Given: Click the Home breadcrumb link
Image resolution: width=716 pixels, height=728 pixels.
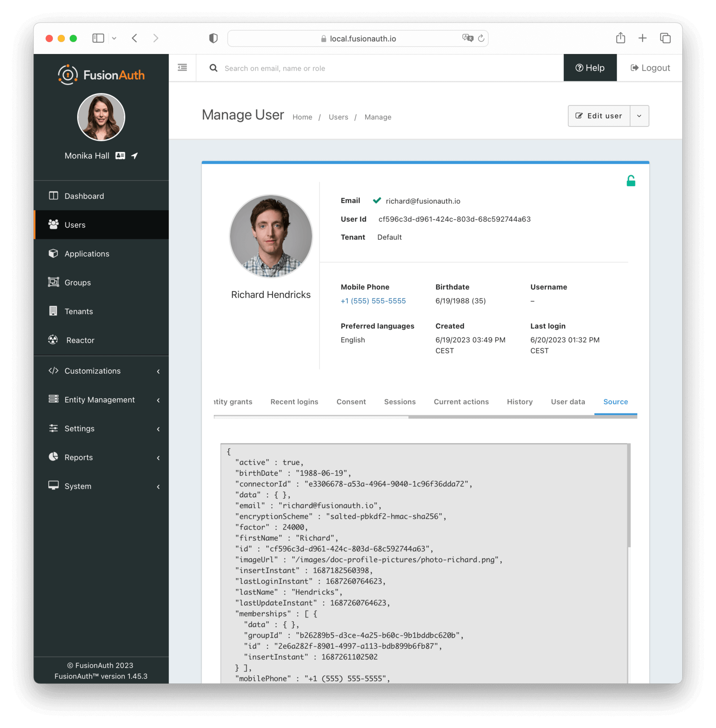Looking at the screenshot, I should pyautogui.click(x=303, y=117).
